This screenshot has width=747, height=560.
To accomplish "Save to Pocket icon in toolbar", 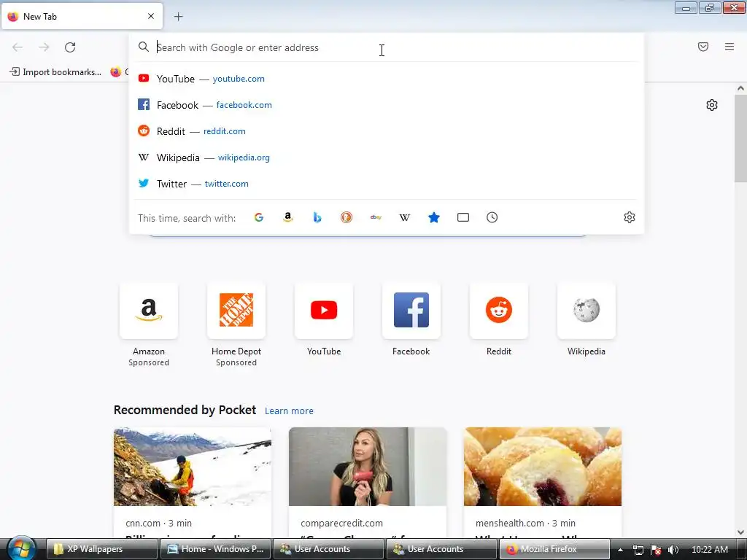I will coord(703,47).
